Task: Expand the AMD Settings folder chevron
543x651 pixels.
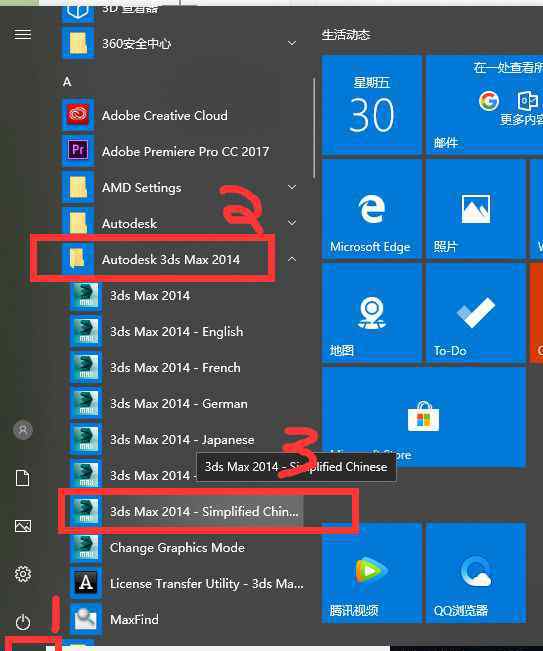Action: (292, 187)
